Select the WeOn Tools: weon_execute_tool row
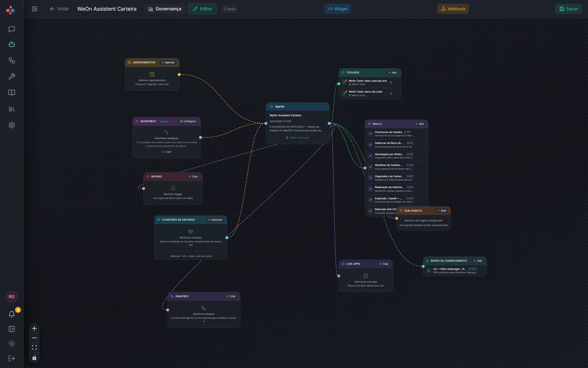 click(x=370, y=82)
